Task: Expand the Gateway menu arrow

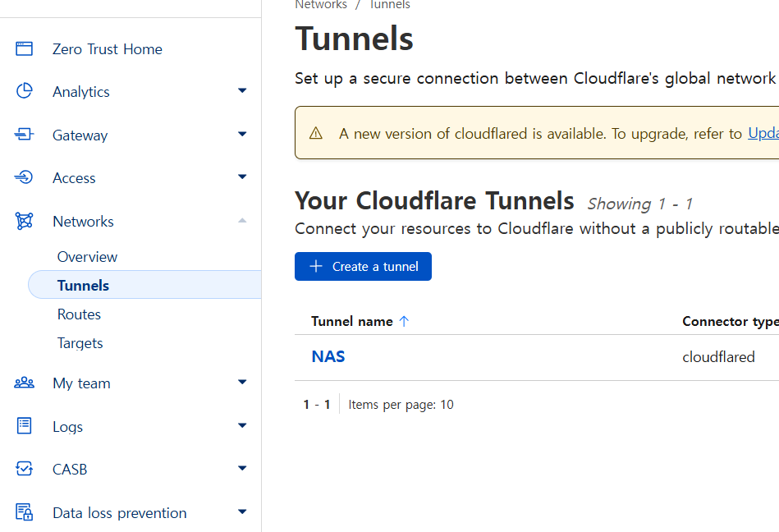Action: click(242, 134)
